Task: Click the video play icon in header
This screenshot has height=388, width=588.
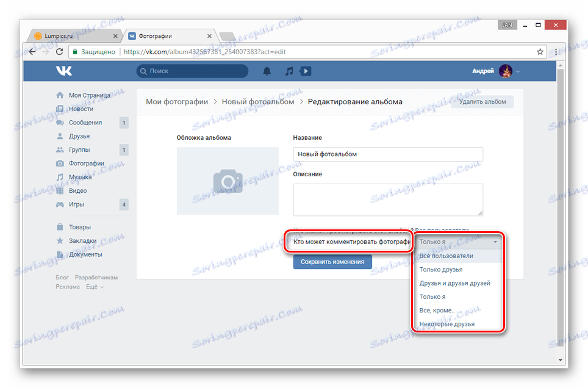Action: pos(306,71)
